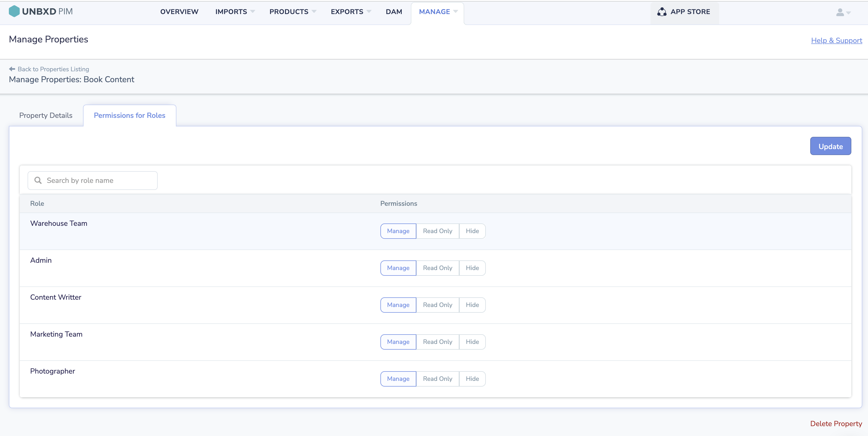The image size is (868, 436).
Task: Click the Marketing Team role name
Action: (x=56, y=334)
